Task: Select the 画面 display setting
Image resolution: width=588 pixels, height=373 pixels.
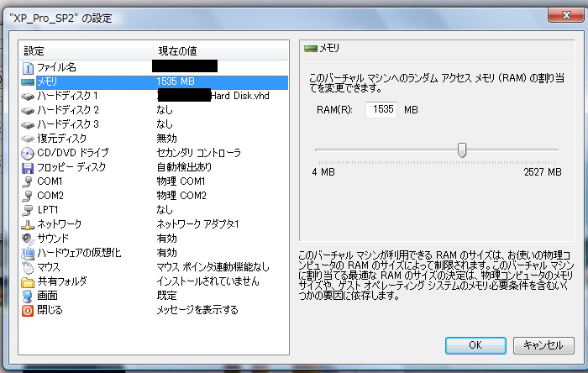Action: (47, 296)
